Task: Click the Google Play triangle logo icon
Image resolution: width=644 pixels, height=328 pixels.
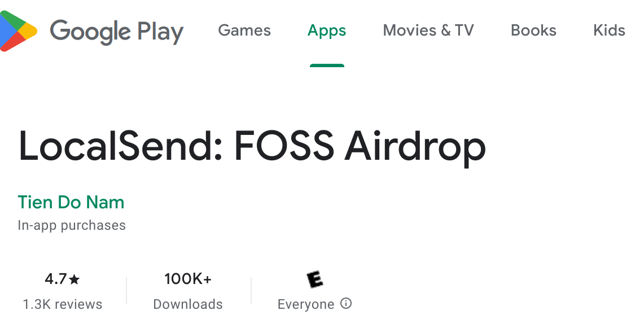Action: 17,31
